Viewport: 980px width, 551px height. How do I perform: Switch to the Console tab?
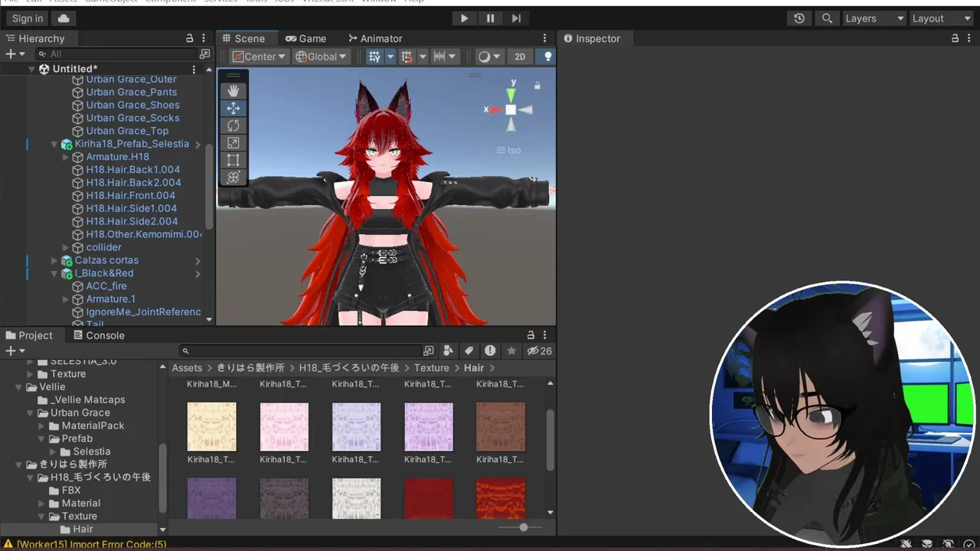[98, 335]
